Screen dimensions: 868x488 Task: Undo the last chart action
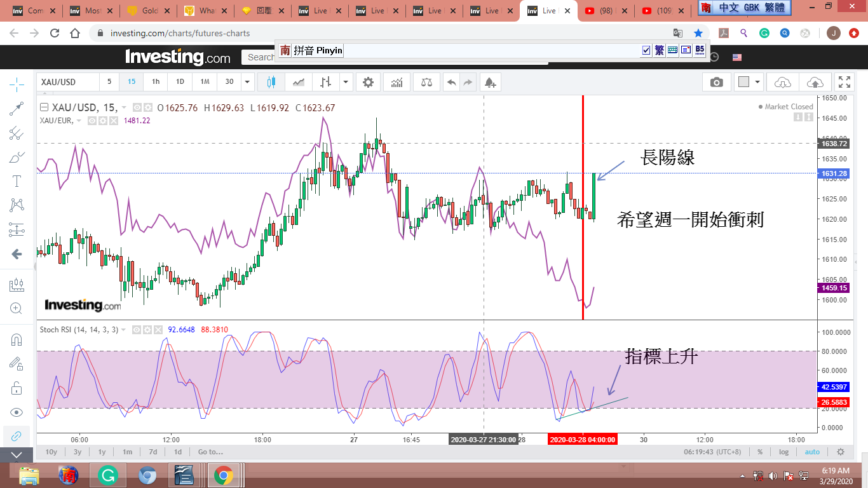pyautogui.click(x=451, y=82)
